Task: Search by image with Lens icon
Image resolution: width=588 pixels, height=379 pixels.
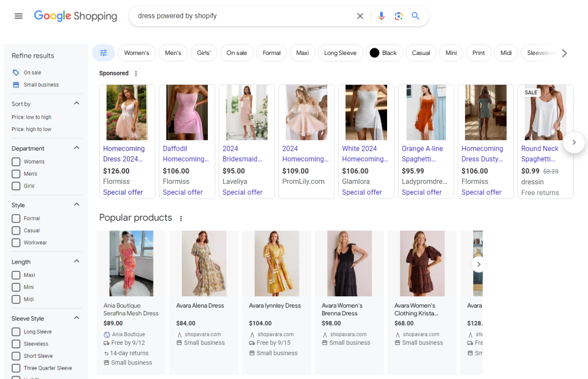Action: (x=399, y=16)
